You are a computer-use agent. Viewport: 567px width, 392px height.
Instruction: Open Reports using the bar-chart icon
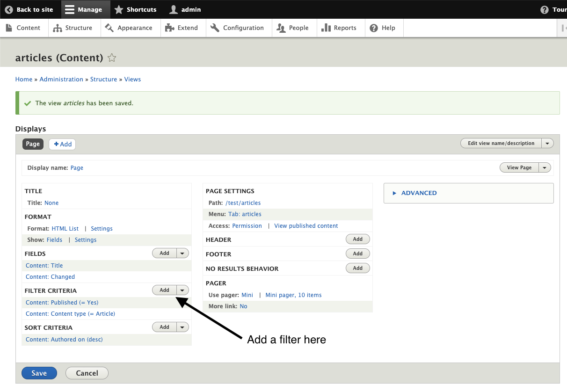click(x=326, y=28)
